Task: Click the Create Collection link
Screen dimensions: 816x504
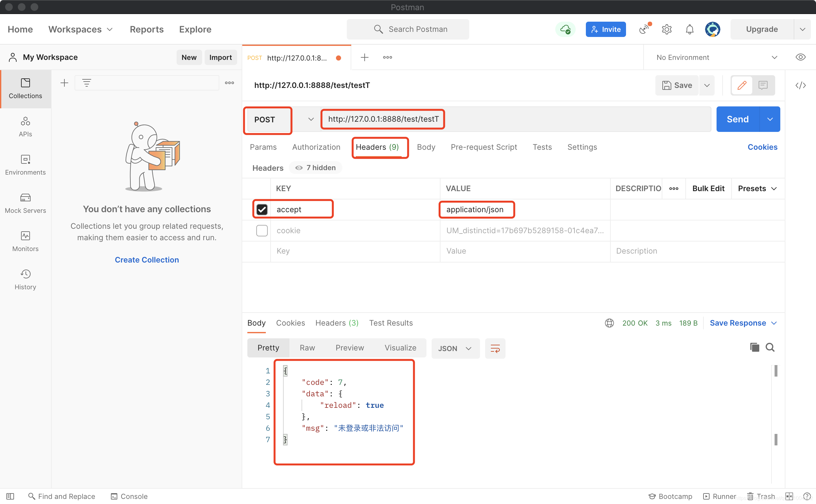Action: [146, 259]
